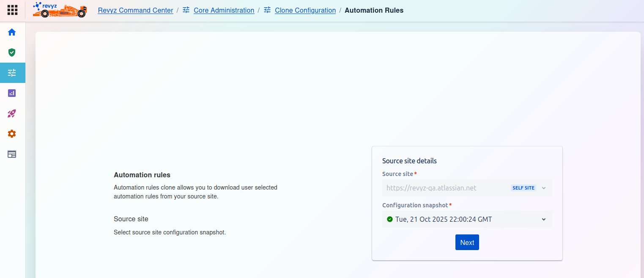Go back to Clone Configuration breadcrumb
644x278 pixels.
[x=305, y=10]
